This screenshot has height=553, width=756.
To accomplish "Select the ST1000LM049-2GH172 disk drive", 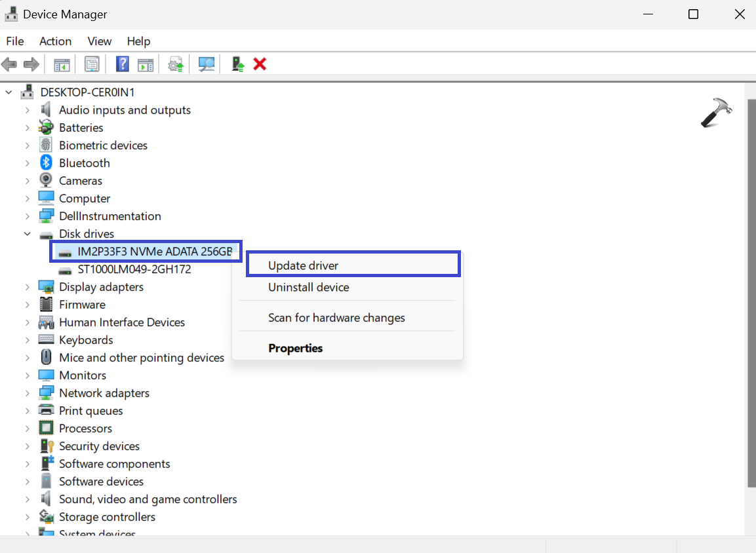I will coord(134,269).
